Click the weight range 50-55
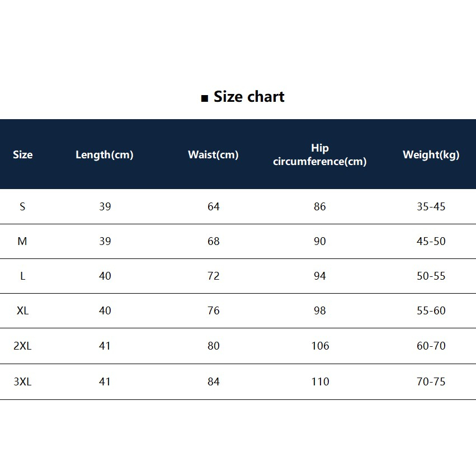 (x=431, y=276)
